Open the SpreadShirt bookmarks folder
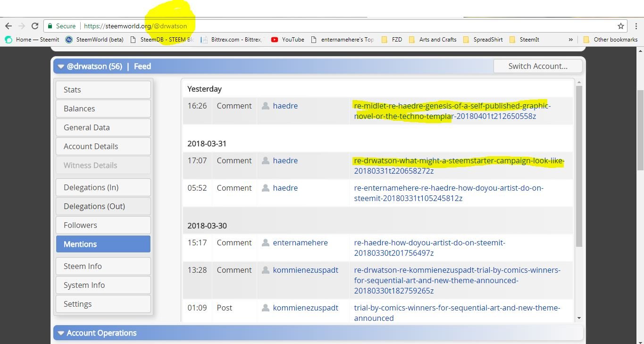The width and height of the screenshot is (644, 344). 483,40
